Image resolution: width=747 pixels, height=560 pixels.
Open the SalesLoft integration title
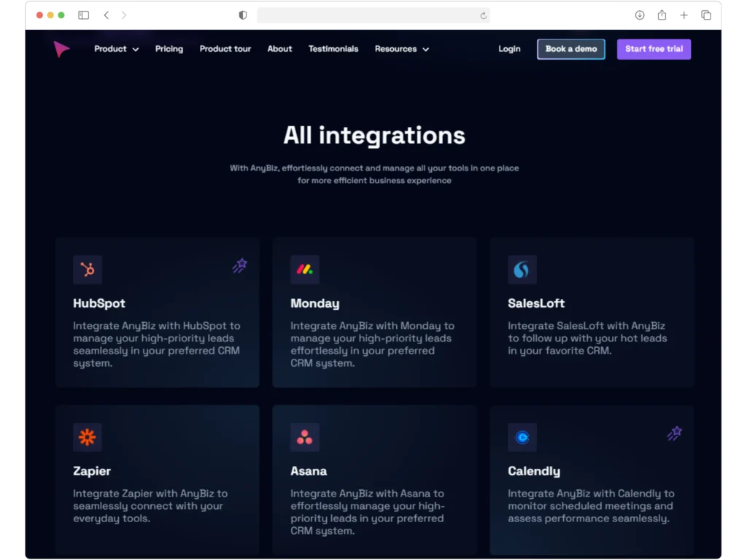[x=536, y=303]
